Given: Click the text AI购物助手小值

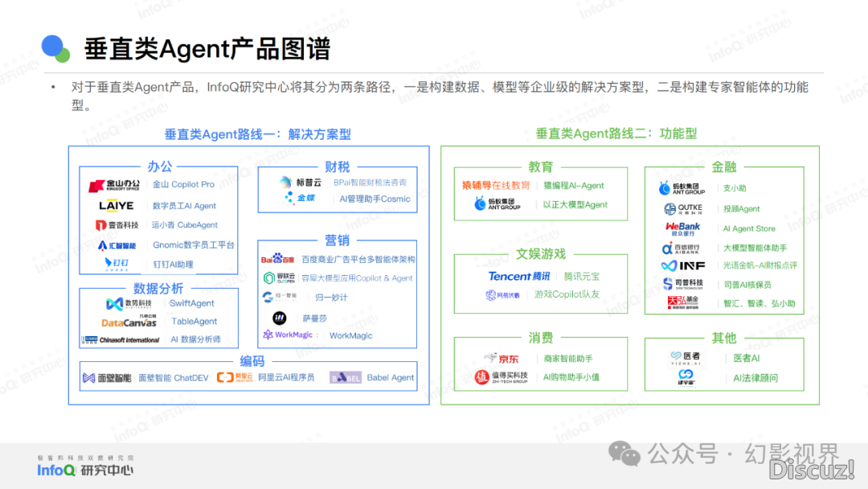Looking at the screenshot, I should [571, 377].
